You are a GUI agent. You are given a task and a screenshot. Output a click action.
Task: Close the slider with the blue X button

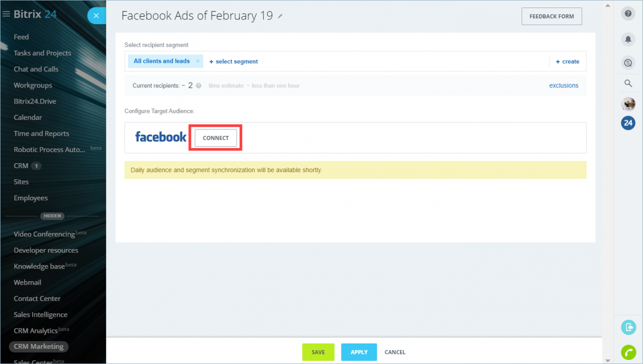coord(96,16)
